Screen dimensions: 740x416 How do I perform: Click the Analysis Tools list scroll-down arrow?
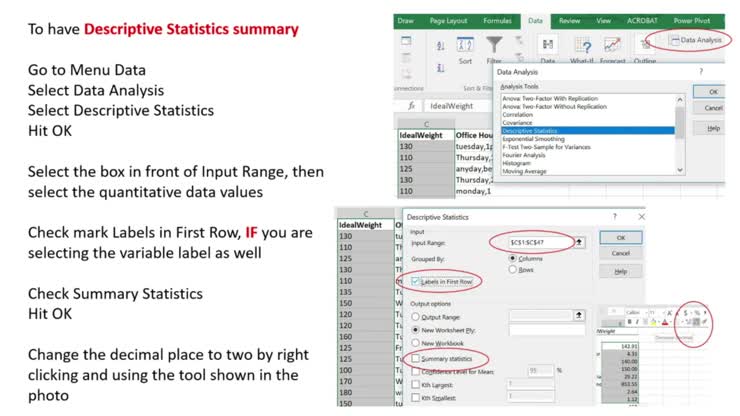[680, 170]
